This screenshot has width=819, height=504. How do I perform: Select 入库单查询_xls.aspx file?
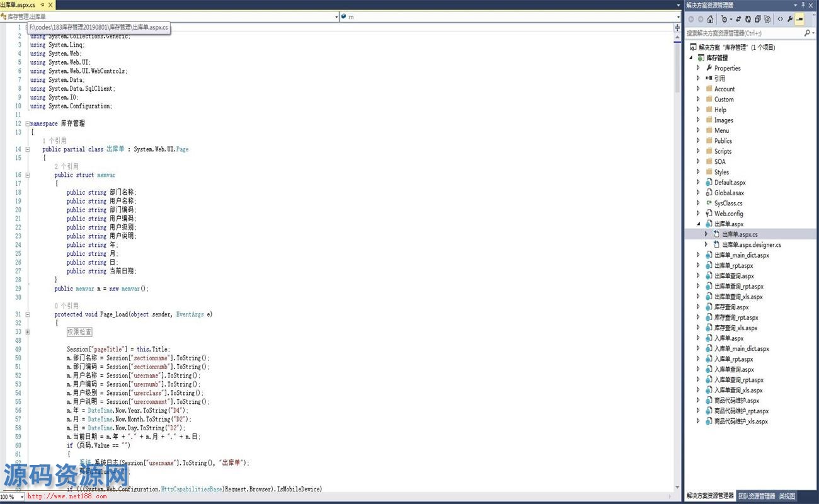point(738,390)
